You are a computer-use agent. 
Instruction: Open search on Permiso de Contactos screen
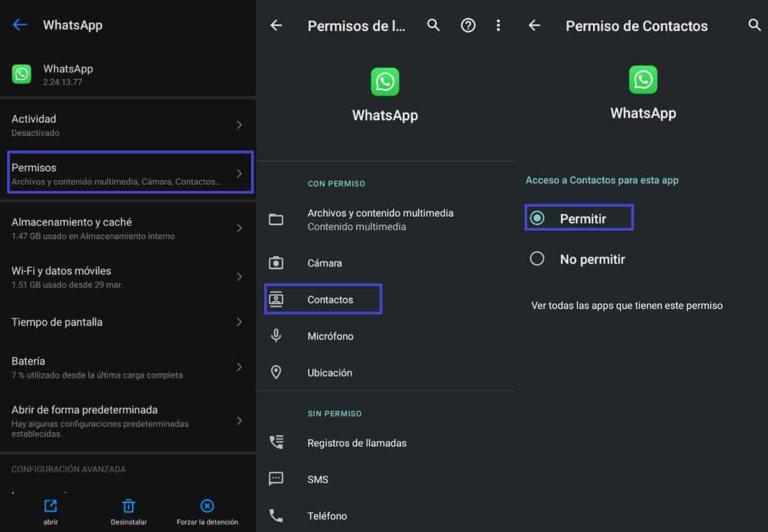[755, 26]
